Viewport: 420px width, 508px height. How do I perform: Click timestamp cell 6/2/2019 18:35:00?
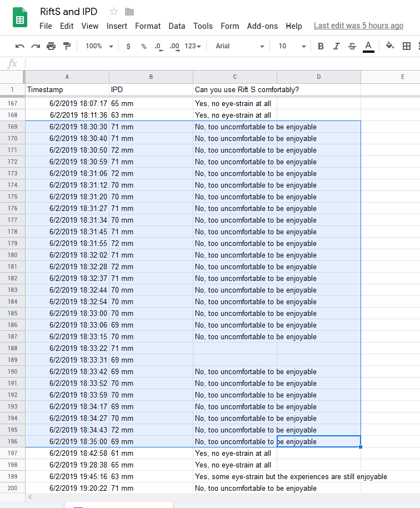tap(67, 441)
